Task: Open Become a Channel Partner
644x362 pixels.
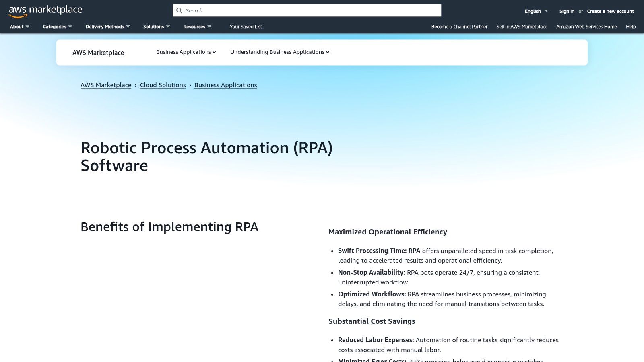Action: [x=459, y=27]
